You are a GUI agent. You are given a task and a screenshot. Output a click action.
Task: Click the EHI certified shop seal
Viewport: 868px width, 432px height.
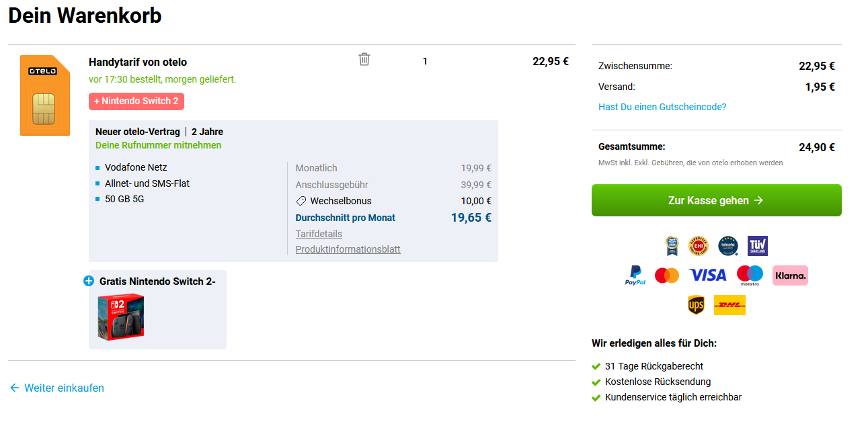pyautogui.click(x=699, y=246)
